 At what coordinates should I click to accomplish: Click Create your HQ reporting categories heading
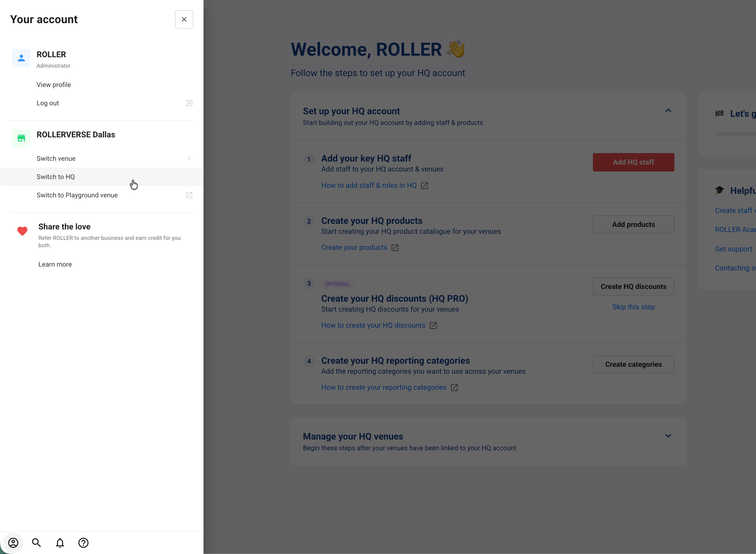tap(396, 360)
